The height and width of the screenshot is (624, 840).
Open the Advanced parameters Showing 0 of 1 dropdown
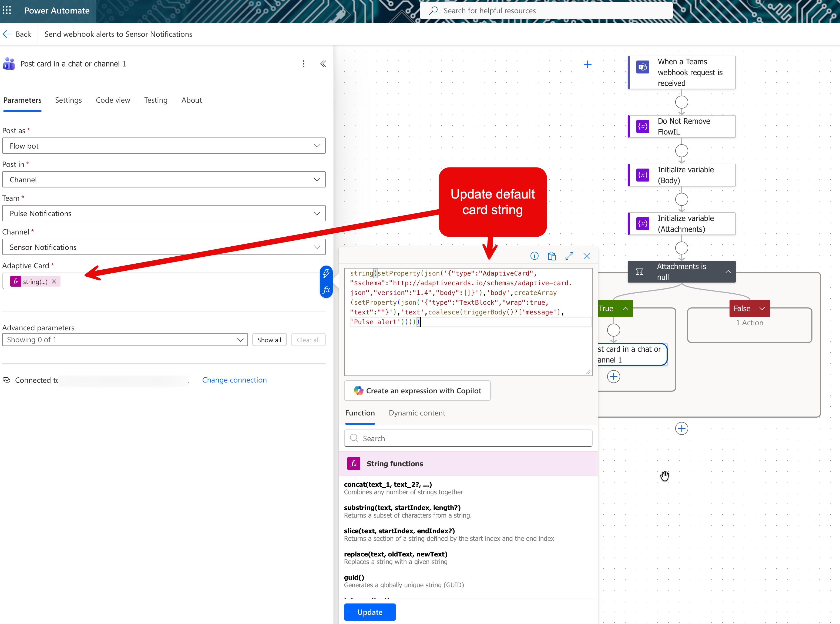125,340
